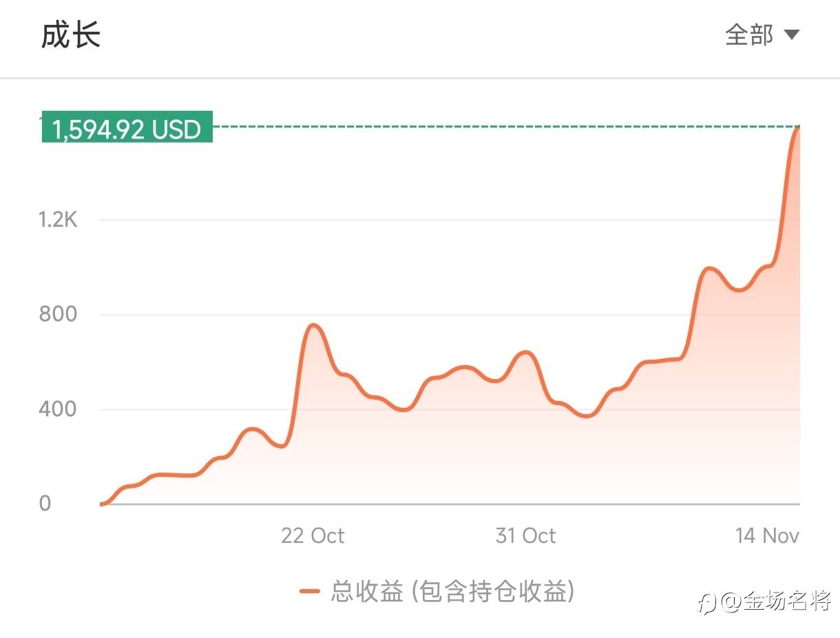Click the orange legend marker dash
840x638 pixels.
pos(310,591)
